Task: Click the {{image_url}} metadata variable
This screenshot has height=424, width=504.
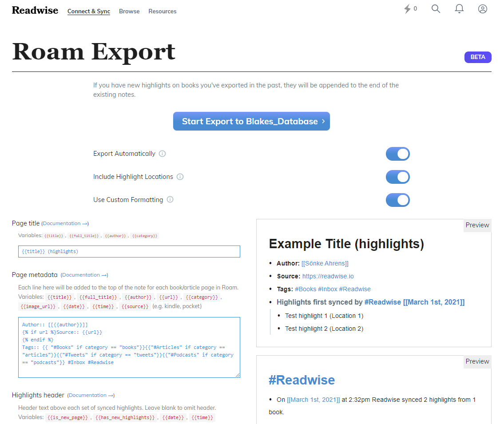Action: coord(38,306)
